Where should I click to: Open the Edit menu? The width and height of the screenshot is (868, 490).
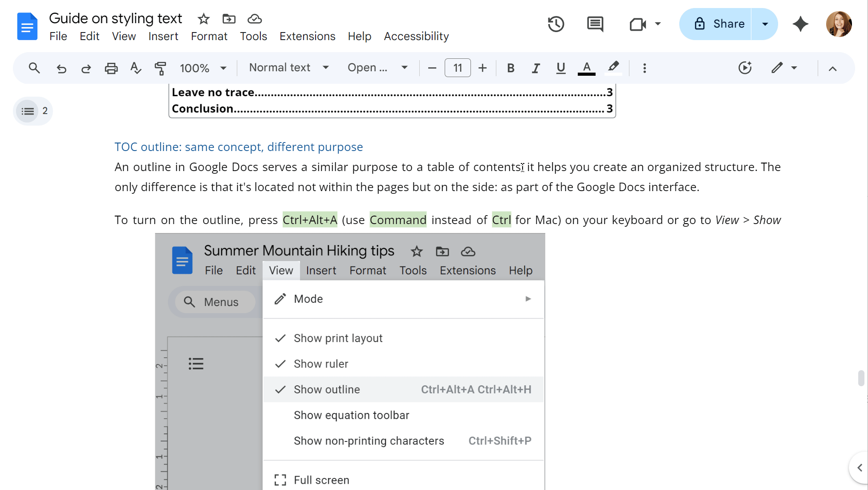tap(89, 37)
